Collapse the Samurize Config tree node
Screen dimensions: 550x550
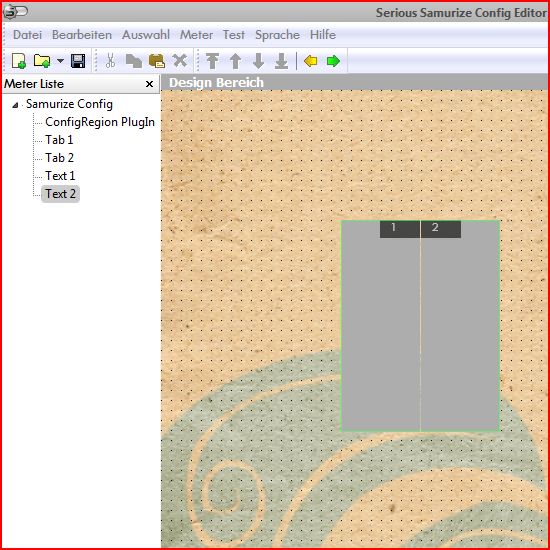(x=15, y=105)
